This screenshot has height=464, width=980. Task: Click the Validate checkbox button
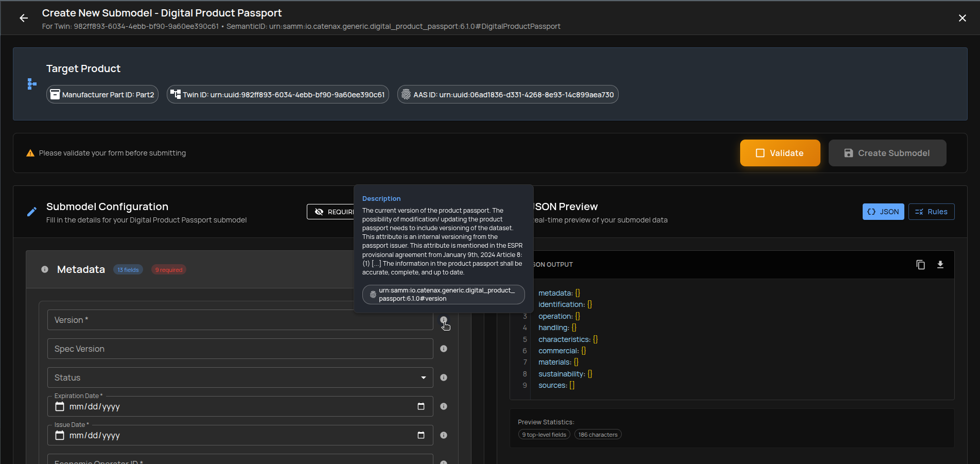coord(780,153)
